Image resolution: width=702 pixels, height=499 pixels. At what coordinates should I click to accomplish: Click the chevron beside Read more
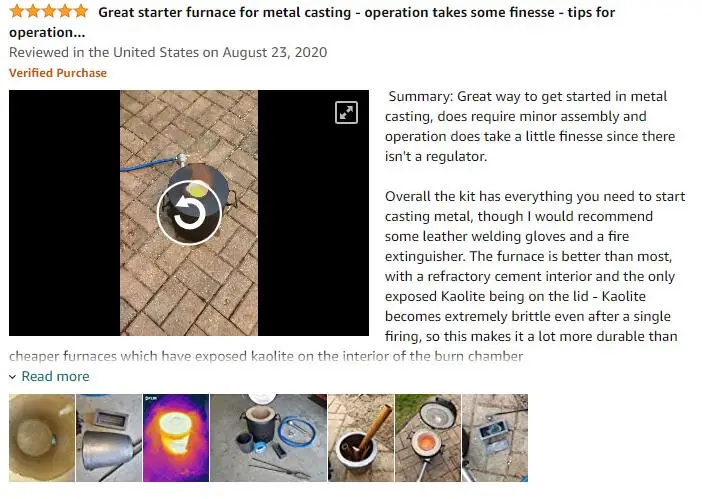[13, 377]
